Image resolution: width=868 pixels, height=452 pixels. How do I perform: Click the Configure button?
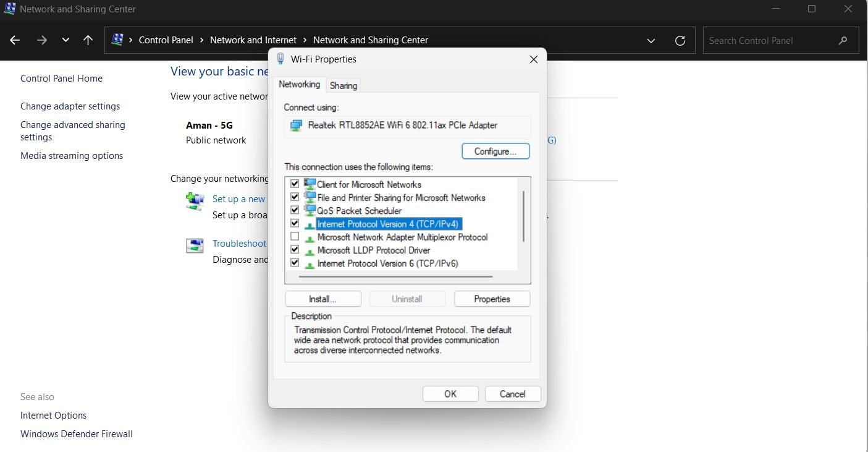pos(495,151)
